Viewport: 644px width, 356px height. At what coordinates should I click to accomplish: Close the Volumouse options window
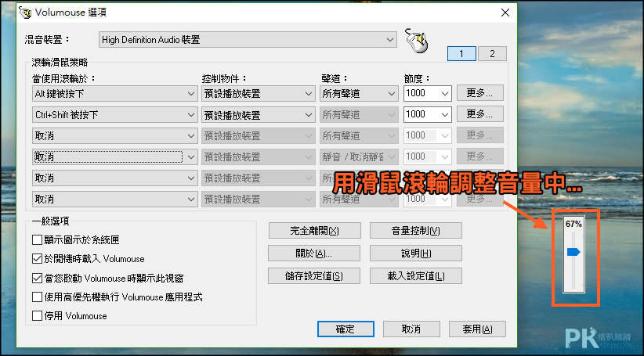click(x=505, y=13)
